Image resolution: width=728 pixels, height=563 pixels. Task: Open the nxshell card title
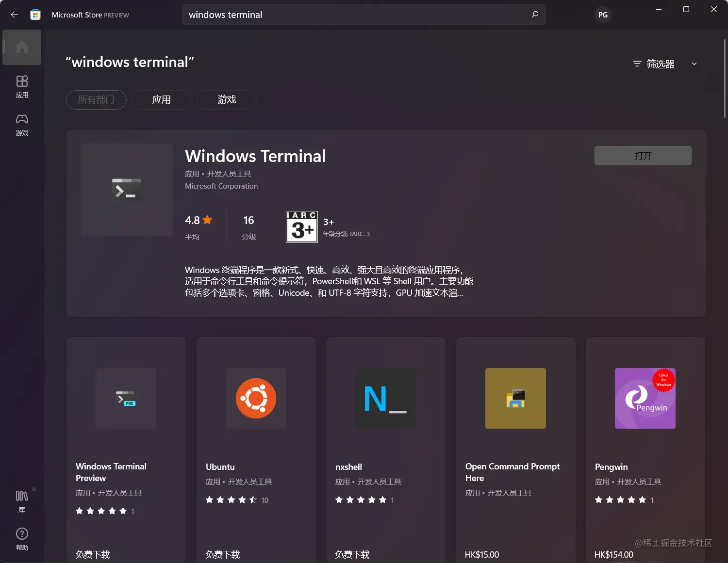click(348, 467)
